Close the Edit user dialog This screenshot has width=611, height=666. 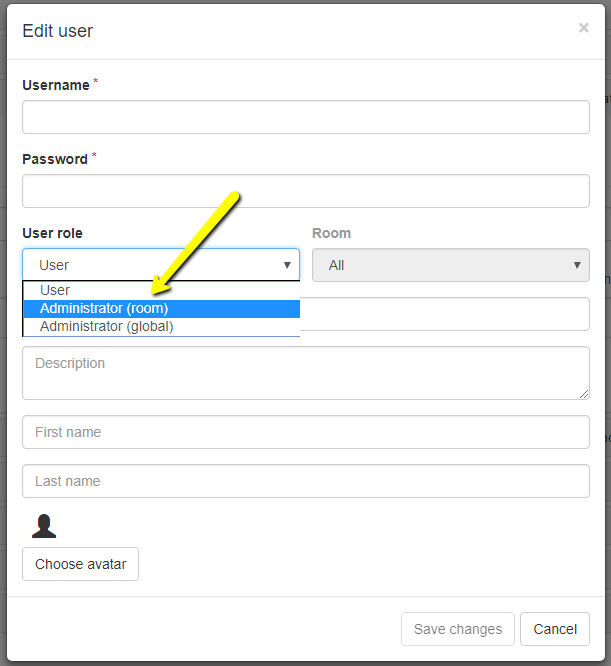point(584,28)
